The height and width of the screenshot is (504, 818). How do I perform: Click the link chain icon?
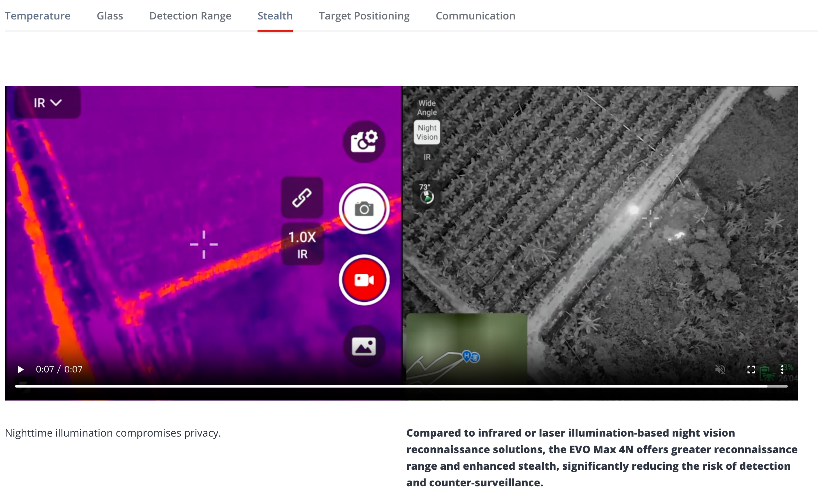(x=302, y=198)
